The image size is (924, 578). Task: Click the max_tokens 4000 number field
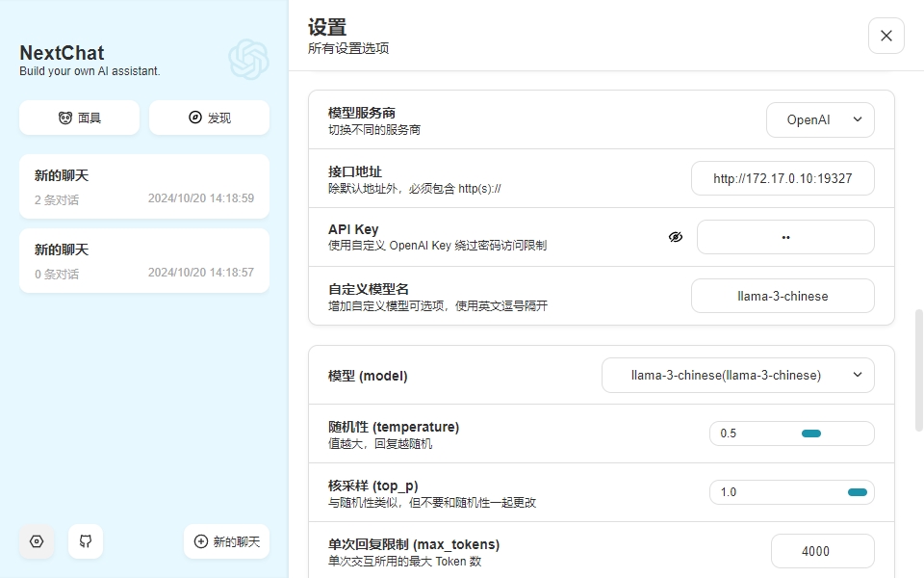822,551
